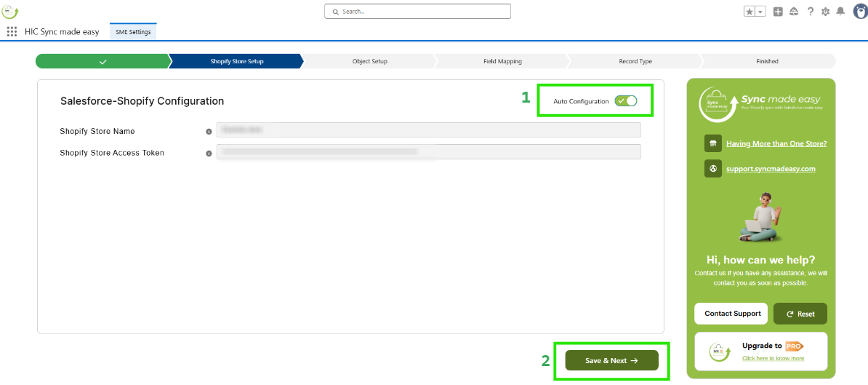This screenshot has height=385, width=868.
Task: Click the small logo in the Upgrade card
Action: click(719, 352)
